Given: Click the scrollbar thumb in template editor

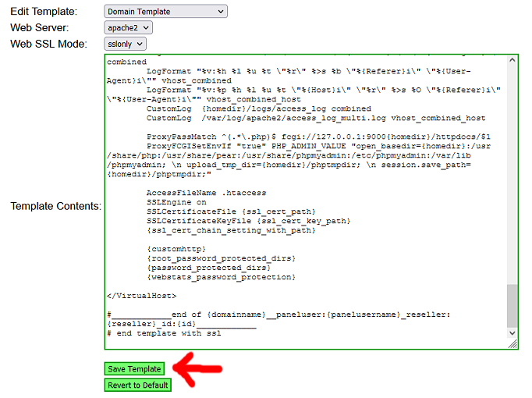Looking at the screenshot, I should pyautogui.click(x=512, y=305).
